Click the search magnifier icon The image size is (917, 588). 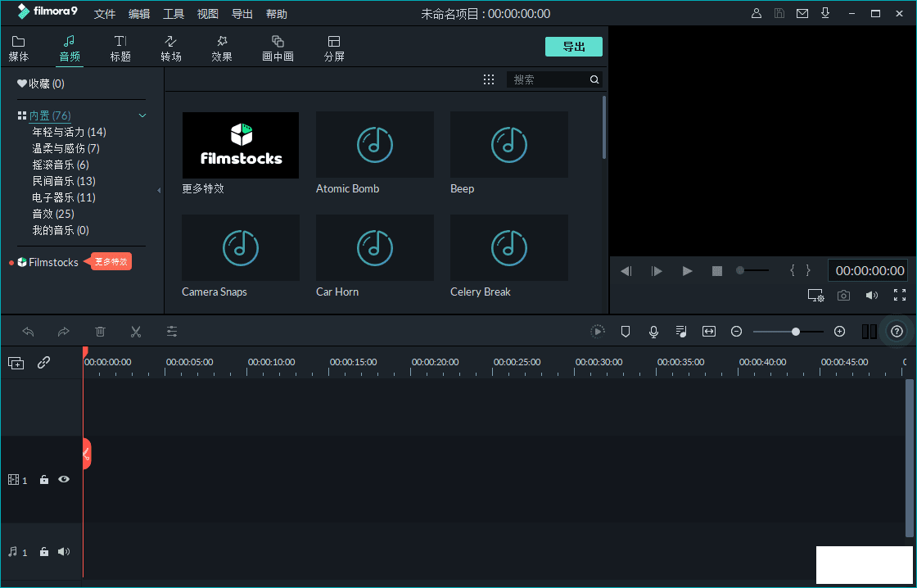coord(594,79)
